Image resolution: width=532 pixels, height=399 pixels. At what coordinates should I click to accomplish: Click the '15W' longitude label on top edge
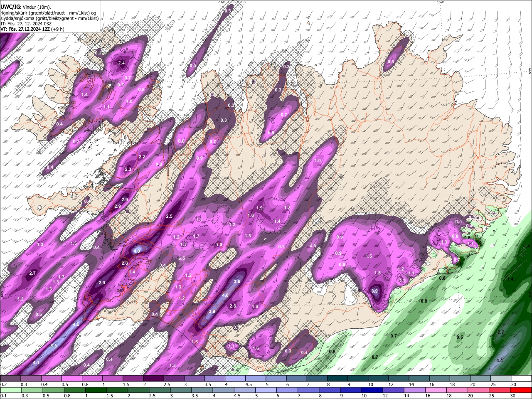(x=440, y=2)
